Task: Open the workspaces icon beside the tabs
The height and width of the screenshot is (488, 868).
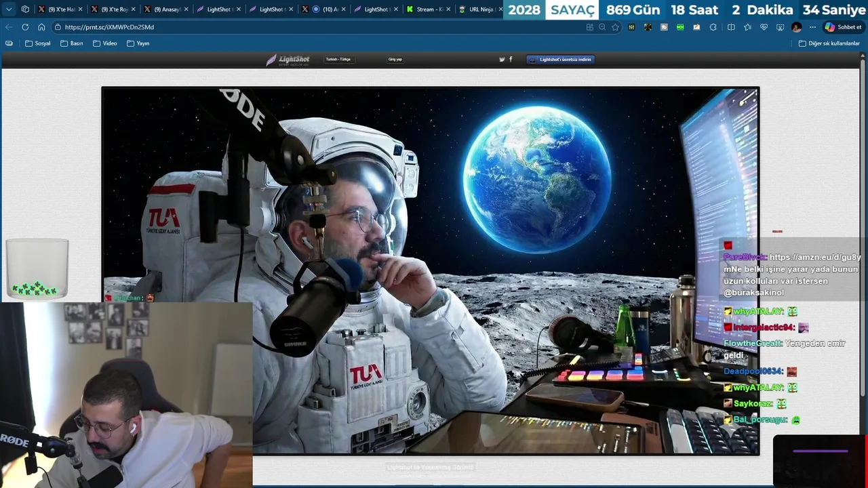Action: [25, 9]
